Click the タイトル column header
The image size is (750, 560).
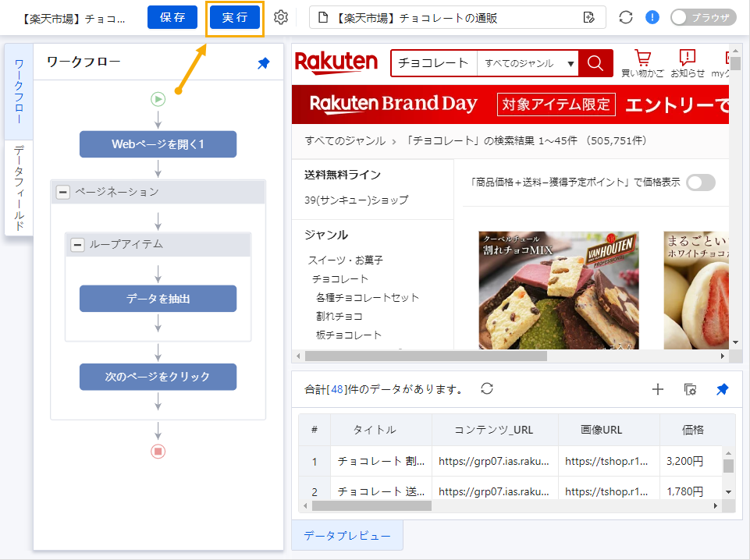tap(381, 430)
